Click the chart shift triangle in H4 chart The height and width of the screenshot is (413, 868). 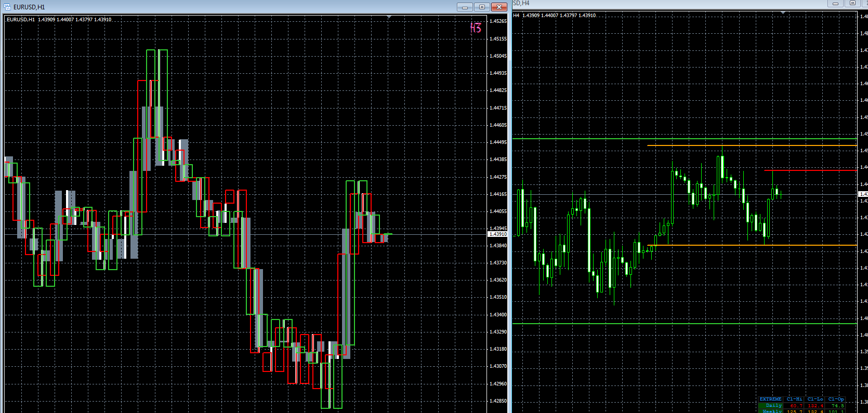[x=783, y=12]
